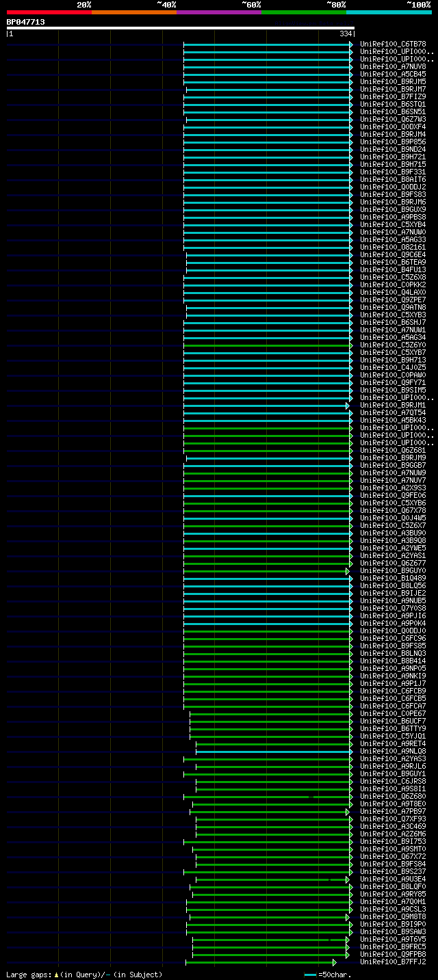Click the UniRef100_B9I753 label
The image size is (438, 980).
click(394, 842)
